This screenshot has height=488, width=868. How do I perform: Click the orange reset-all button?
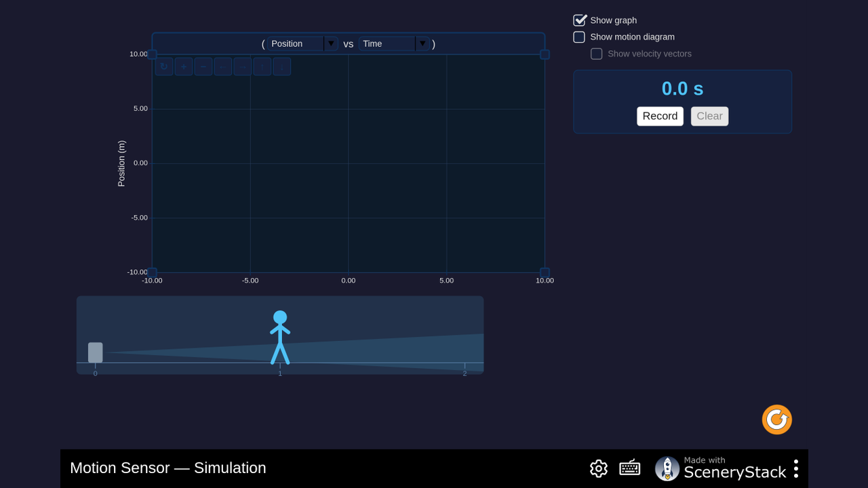pos(777,420)
